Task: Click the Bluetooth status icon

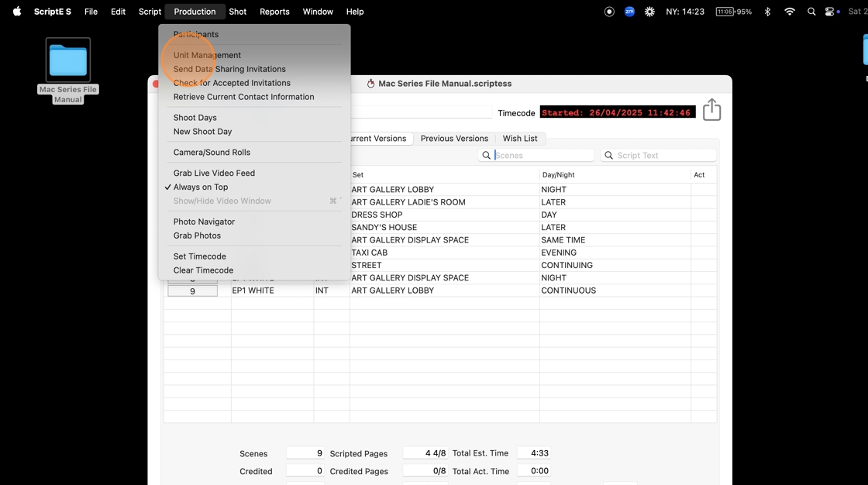Action: tap(767, 12)
